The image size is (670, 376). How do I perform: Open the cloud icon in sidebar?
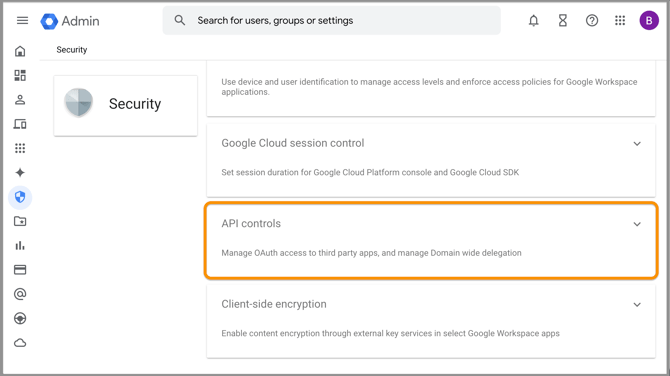pyautogui.click(x=20, y=343)
